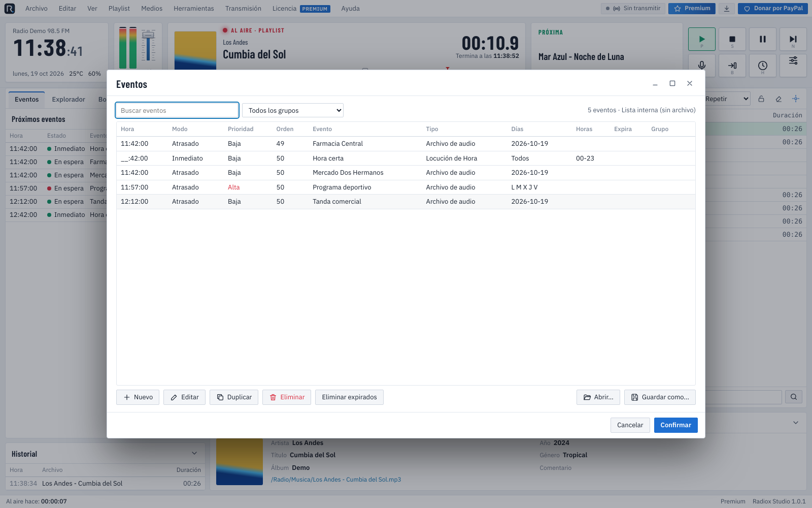Click Eliminar expirados button

[349, 397]
